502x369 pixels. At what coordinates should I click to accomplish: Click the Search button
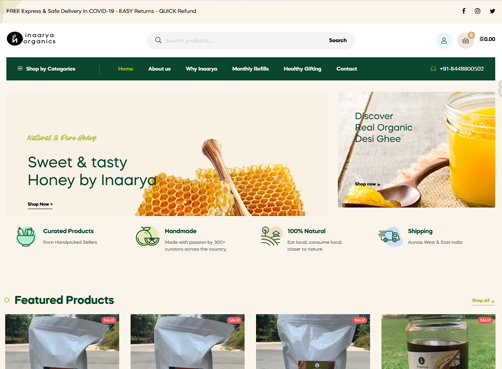[x=338, y=40]
